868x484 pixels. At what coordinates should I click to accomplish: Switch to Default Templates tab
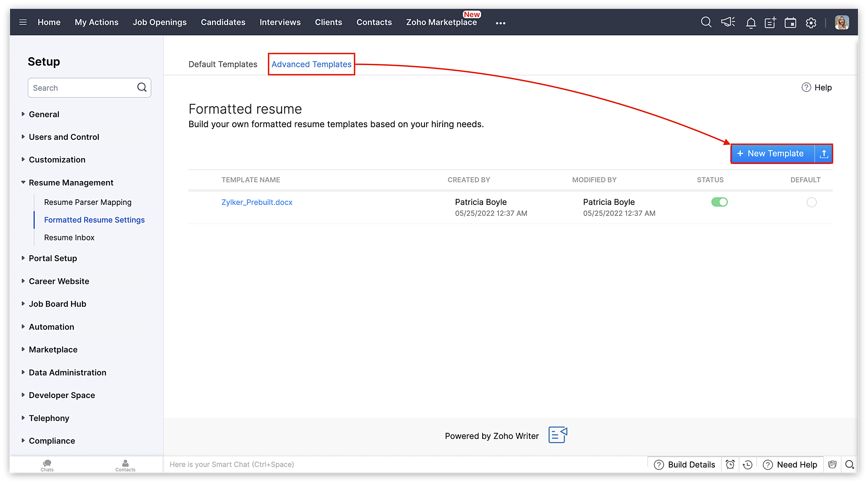pyautogui.click(x=223, y=64)
